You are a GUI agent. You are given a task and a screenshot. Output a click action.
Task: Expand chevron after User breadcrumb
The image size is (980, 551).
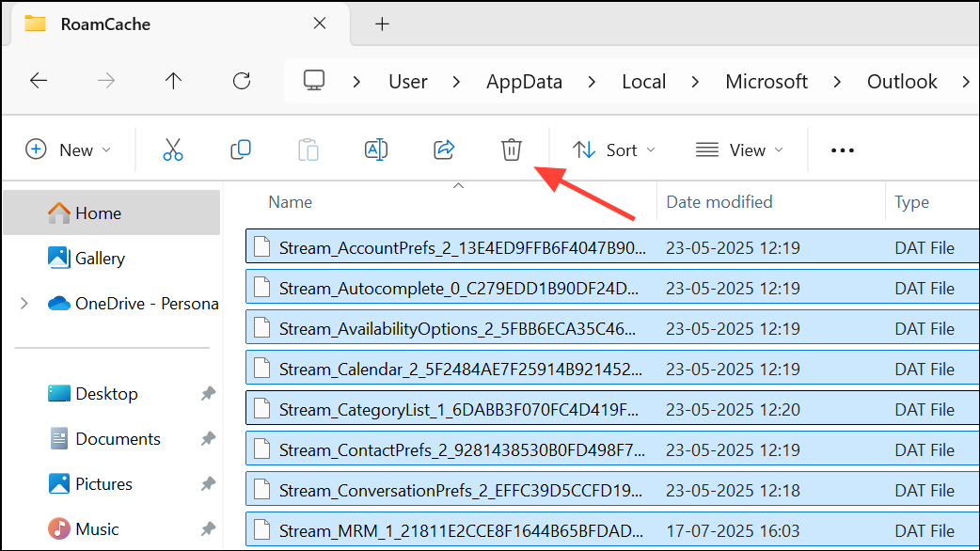pyautogui.click(x=456, y=82)
